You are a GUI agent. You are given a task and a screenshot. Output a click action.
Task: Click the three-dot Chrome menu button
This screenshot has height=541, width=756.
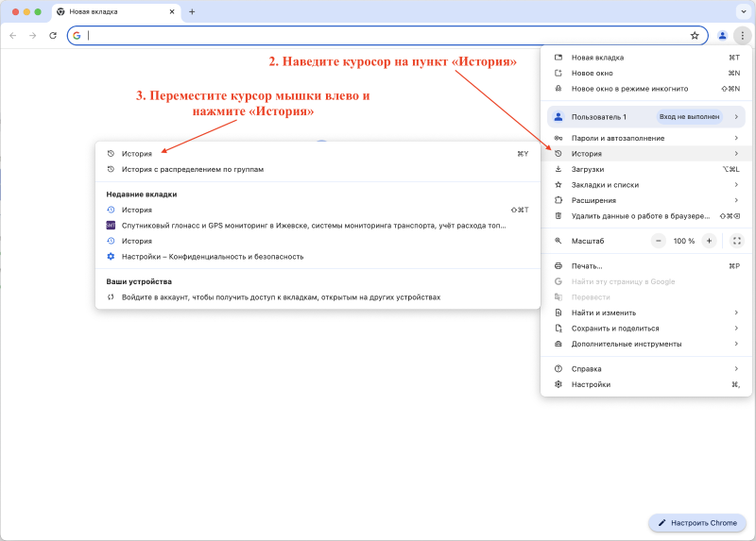743,36
